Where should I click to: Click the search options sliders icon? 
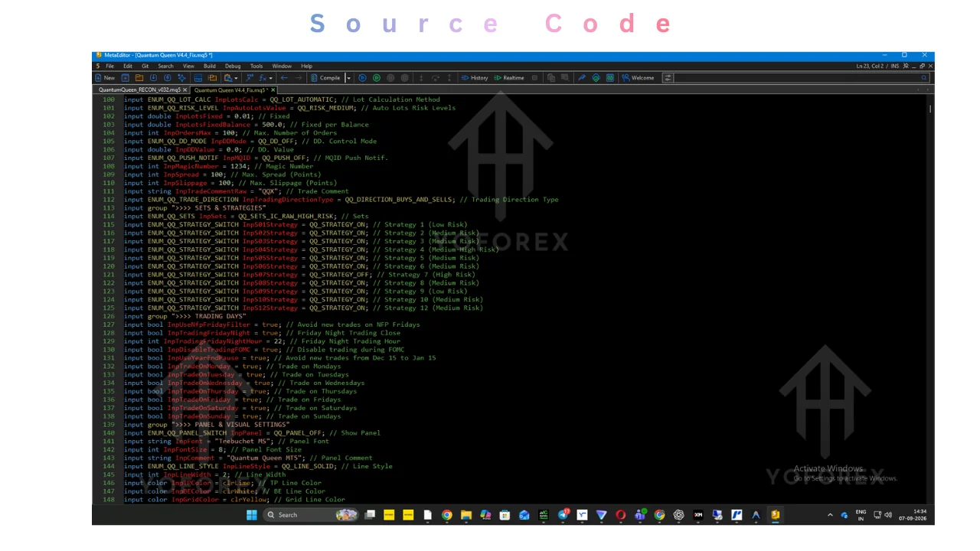668,77
